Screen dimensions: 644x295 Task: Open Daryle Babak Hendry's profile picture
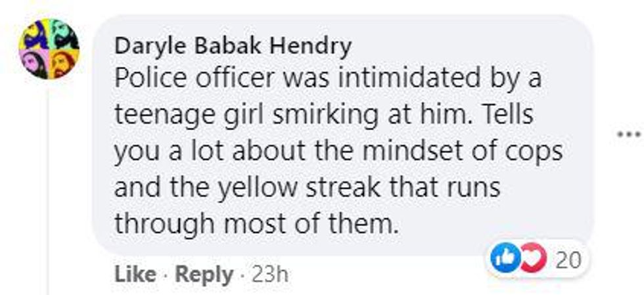tap(48, 49)
